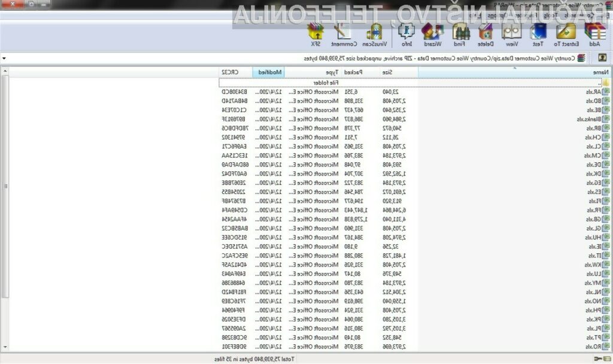Select the HU.xls file name
The height and width of the screenshot is (364, 613).
[593, 237]
